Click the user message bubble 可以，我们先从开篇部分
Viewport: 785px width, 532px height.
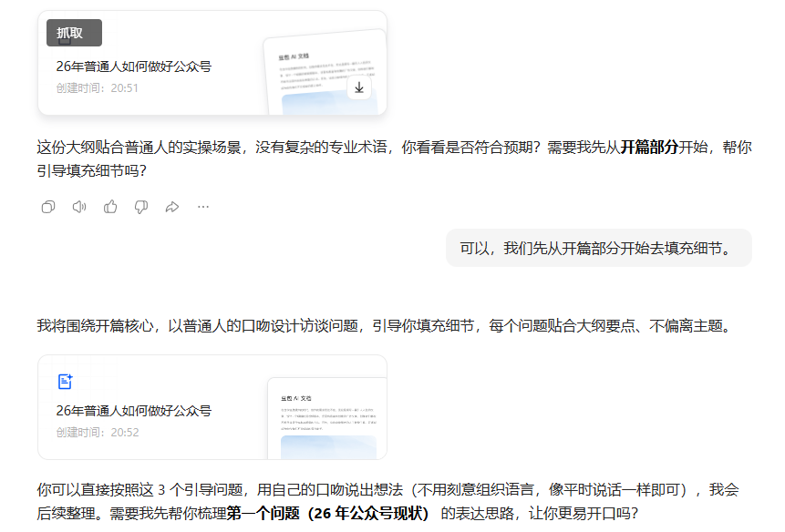click(598, 249)
